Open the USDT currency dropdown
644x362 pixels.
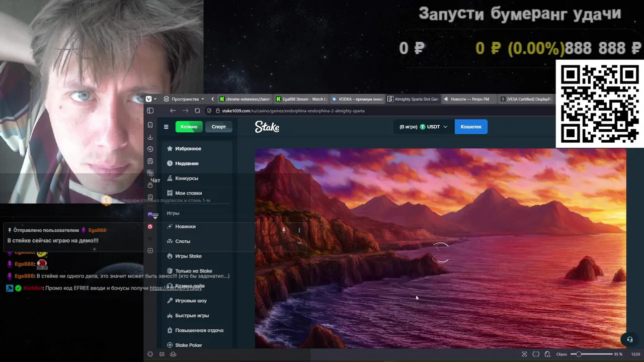(424, 127)
